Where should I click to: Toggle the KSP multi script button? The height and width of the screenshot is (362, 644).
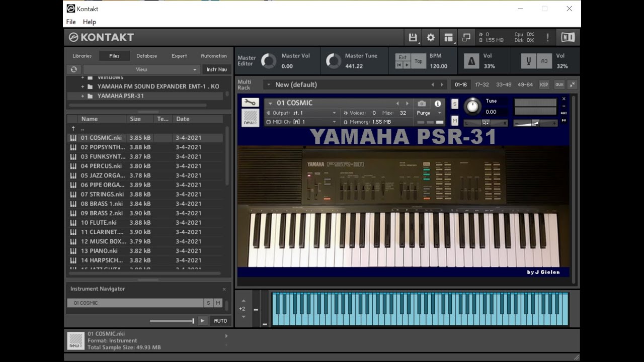tap(544, 84)
